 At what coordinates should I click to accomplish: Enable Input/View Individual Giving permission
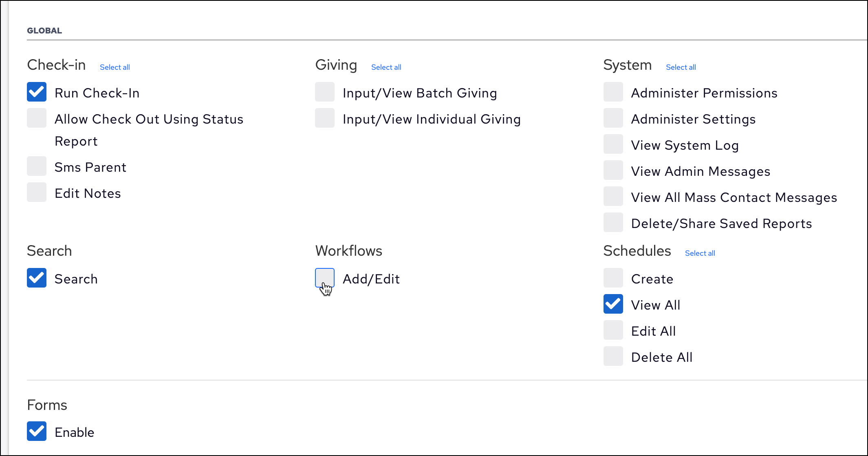325,118
